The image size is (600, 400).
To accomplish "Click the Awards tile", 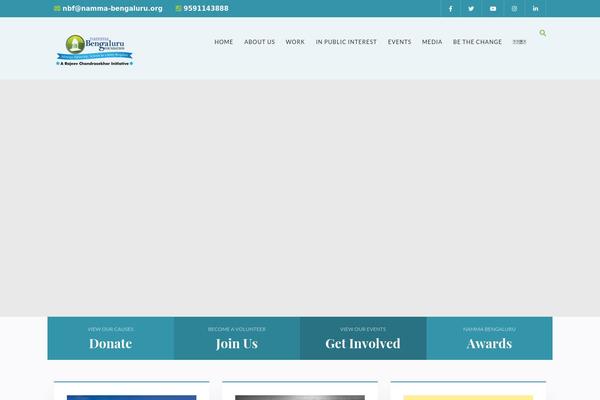I will 489,338.
